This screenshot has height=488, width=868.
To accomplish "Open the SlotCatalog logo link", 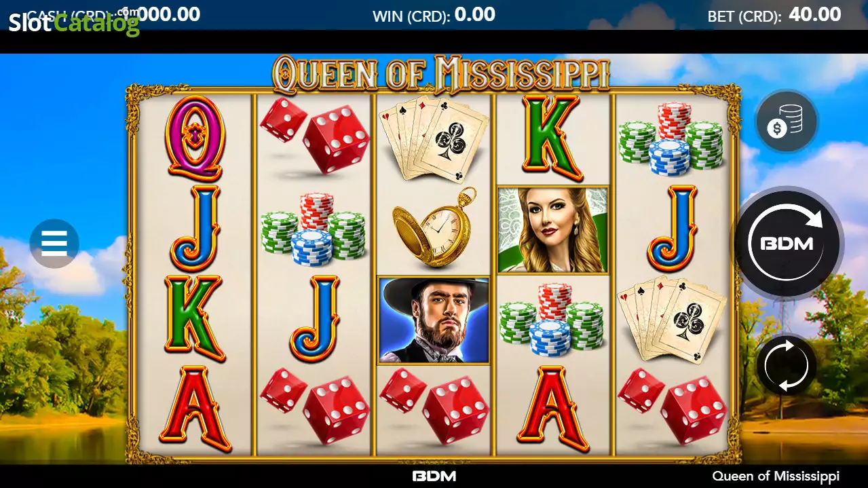I will click(73, 22).
